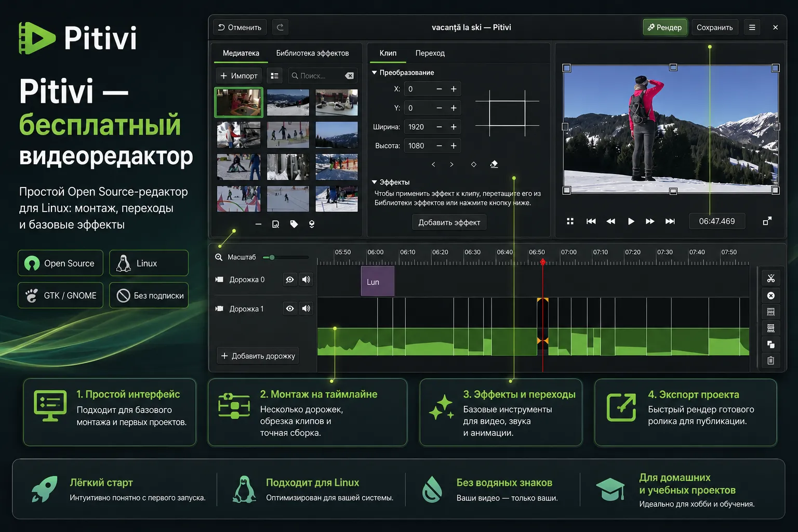Viewport: 798px width, 532px height.
Task: Go to the next keyframe arrow
Action: 451,164
